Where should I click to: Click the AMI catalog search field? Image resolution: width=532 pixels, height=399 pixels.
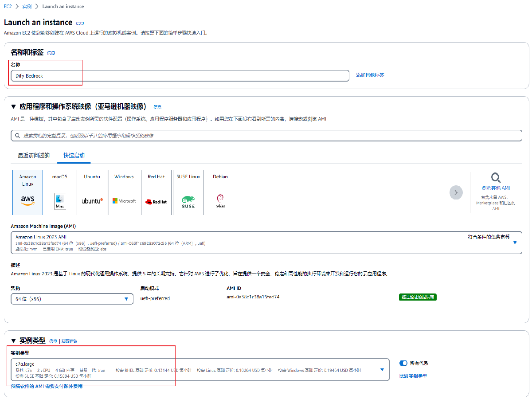266,136
